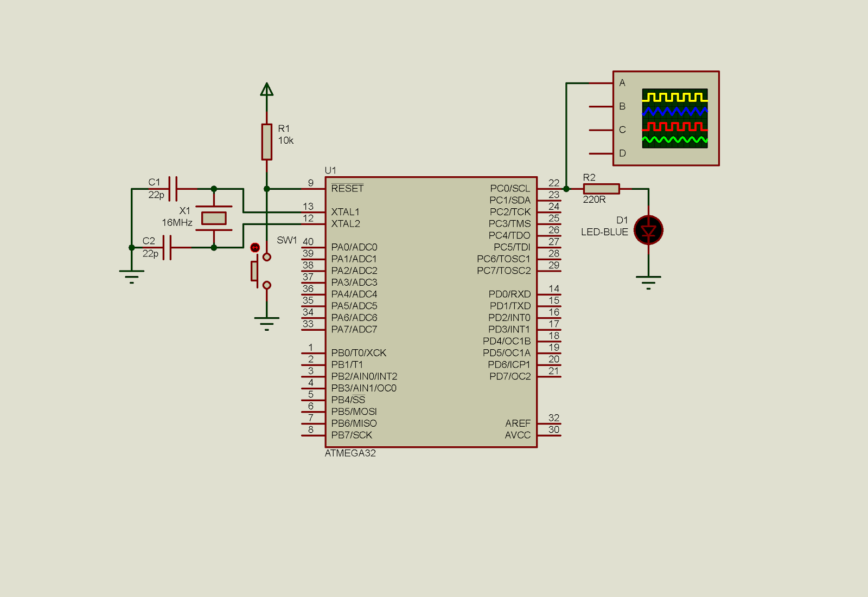
Task: Click the PB3/AIN1/OC0 pin label
Action: (364, 388)
